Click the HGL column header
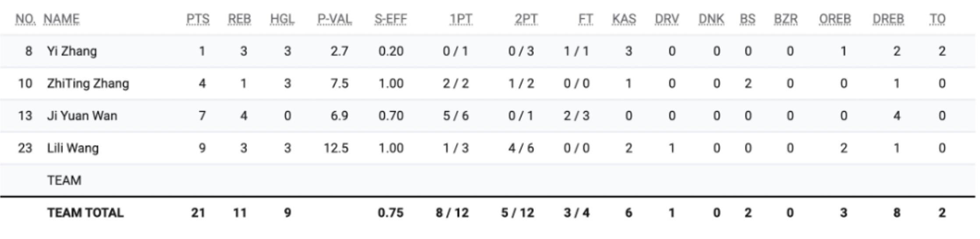Viewport: 980px width, 239px height. (x=282, y=19)
